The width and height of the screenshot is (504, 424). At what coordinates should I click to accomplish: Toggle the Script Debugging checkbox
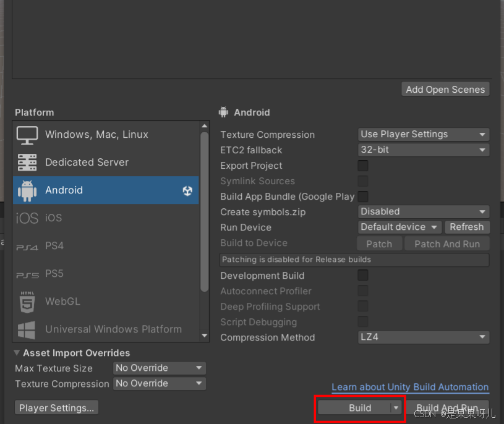coord(363,322)
